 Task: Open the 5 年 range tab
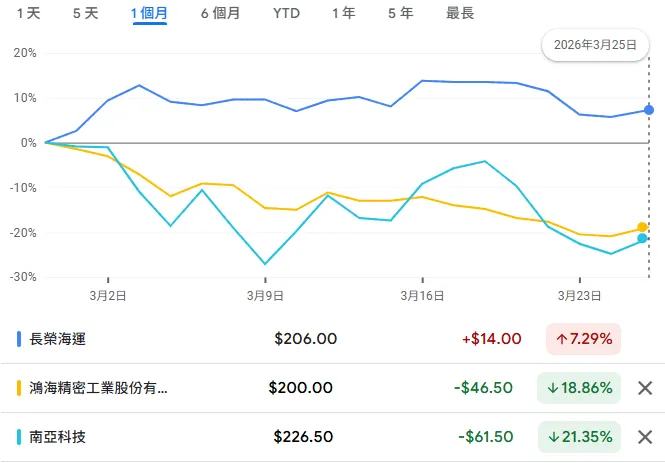[400, 14]
